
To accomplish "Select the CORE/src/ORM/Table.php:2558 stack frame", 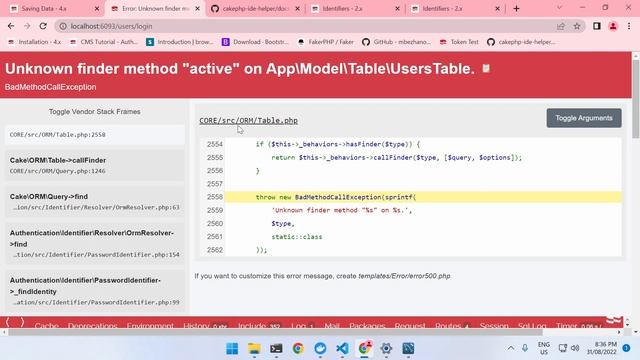I will tap(95, 135).
